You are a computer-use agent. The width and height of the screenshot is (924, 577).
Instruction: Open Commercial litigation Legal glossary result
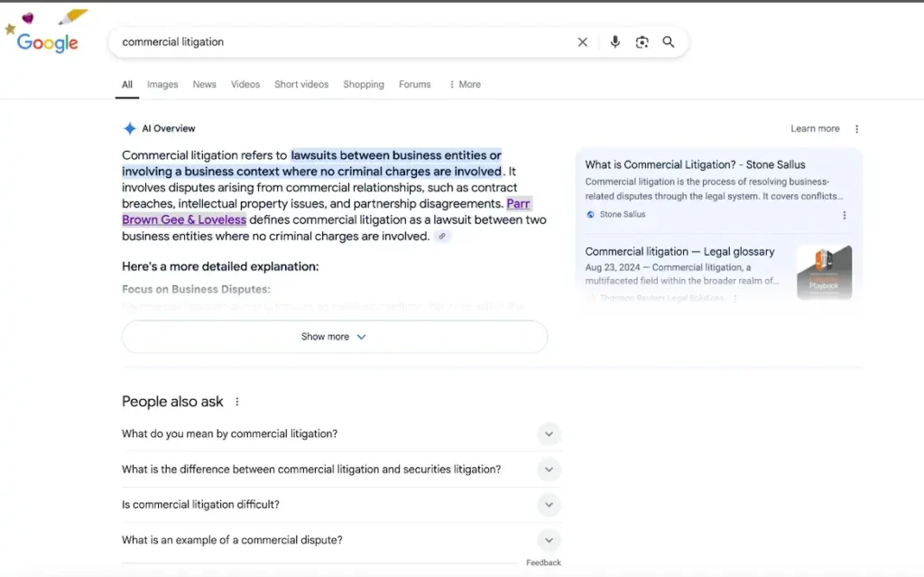[679, 251]
